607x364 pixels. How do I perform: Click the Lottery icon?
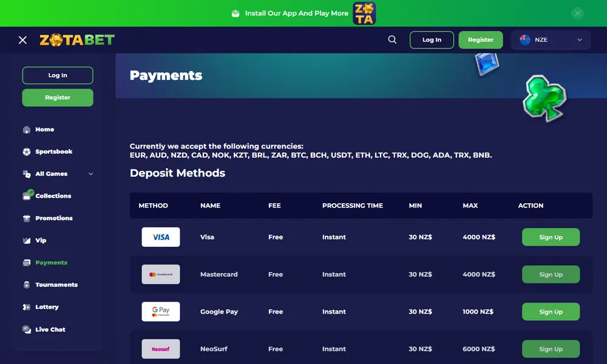(26, 307)
